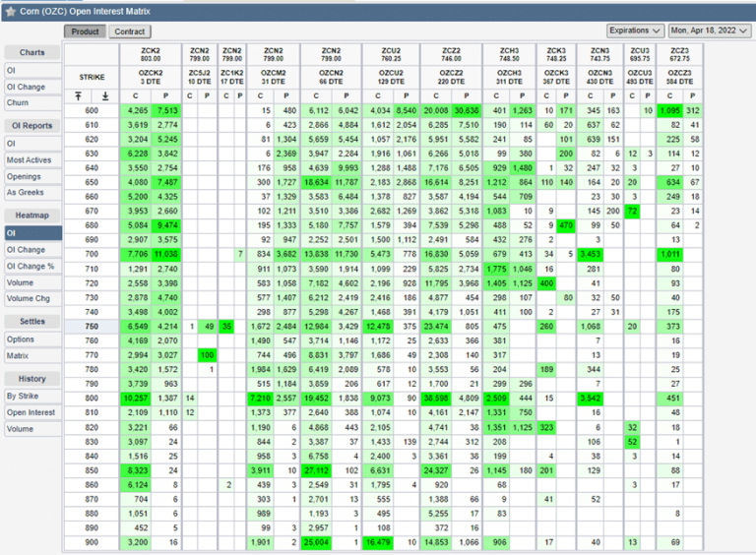Switch to the Contract tab
The image size is (756, 555).
click(130, 31)
